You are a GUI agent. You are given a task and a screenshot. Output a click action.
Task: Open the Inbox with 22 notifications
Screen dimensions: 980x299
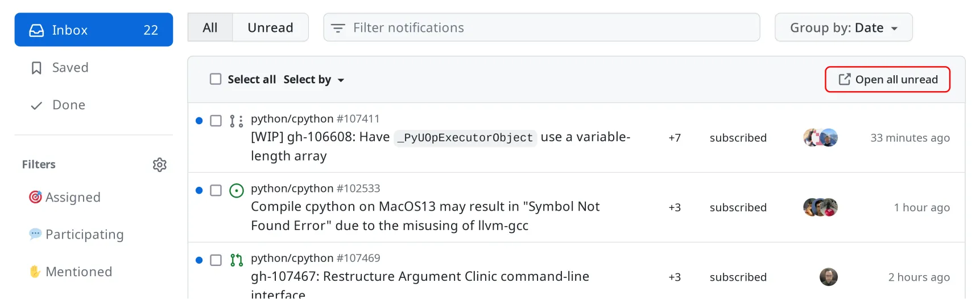tap(94, 30)
